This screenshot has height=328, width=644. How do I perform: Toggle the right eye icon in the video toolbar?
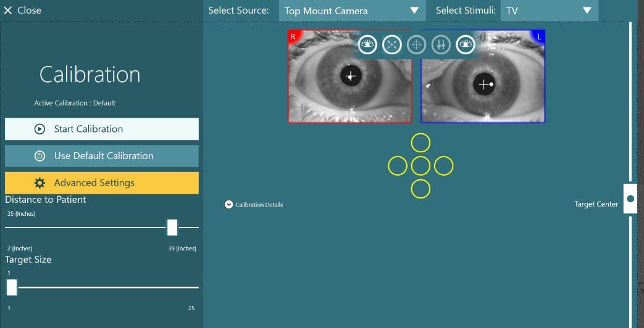click(x=367, y=44)
